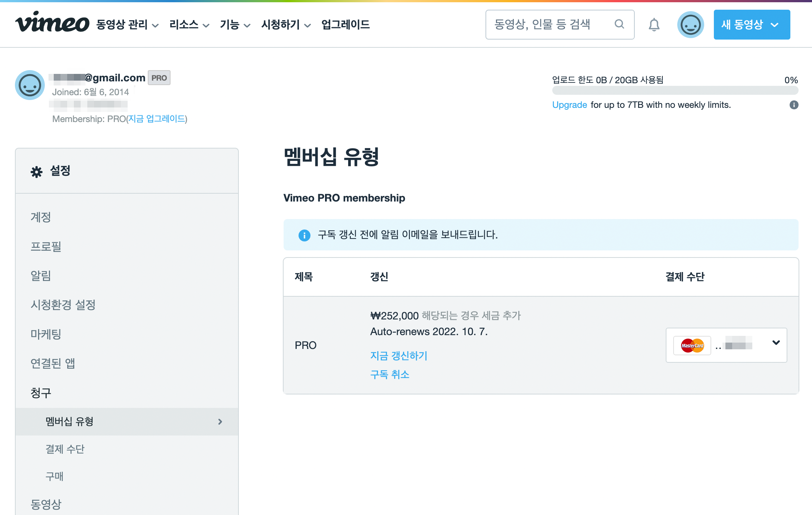Image resolution: width=812 pixels, height=515 pixels.
Task: Go to 알림 settings in the sidebar
Action: pos(41,276)
